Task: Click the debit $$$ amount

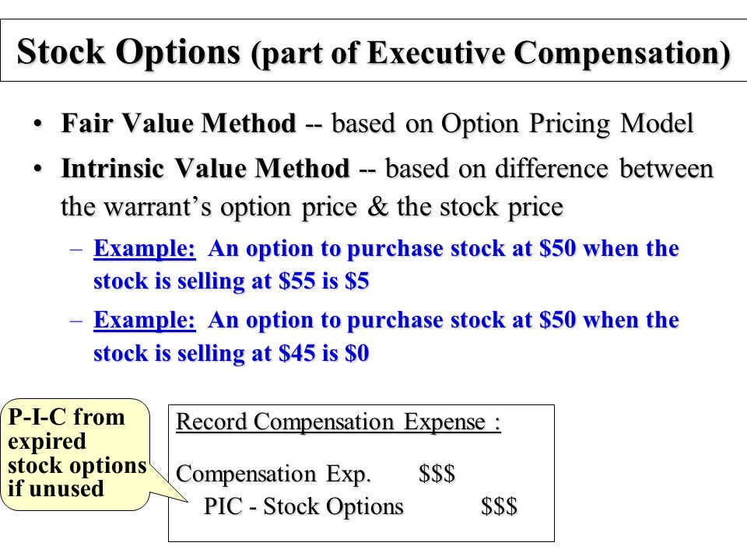Action: pos(437,474)
